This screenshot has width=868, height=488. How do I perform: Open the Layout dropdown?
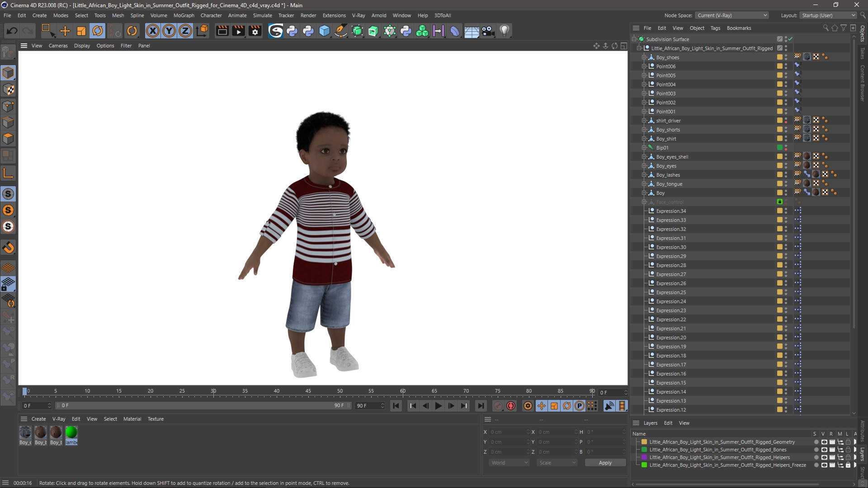[x=828, y=15]
